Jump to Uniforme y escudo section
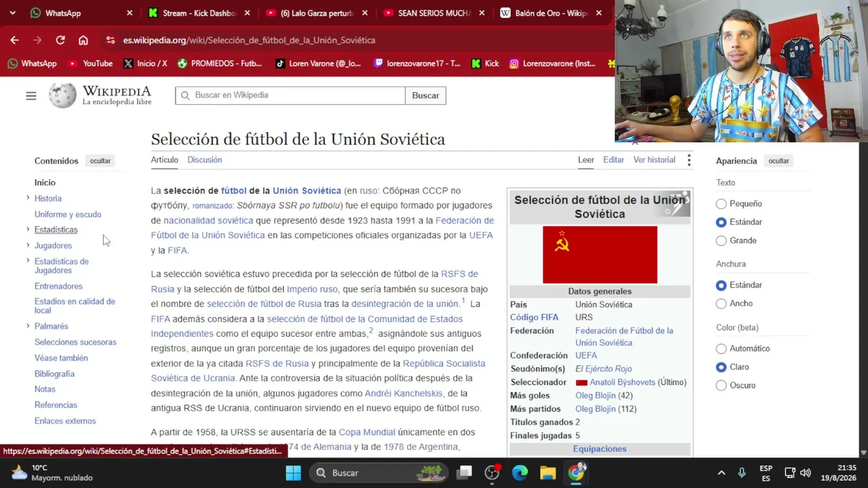 [x=68, y=214]
